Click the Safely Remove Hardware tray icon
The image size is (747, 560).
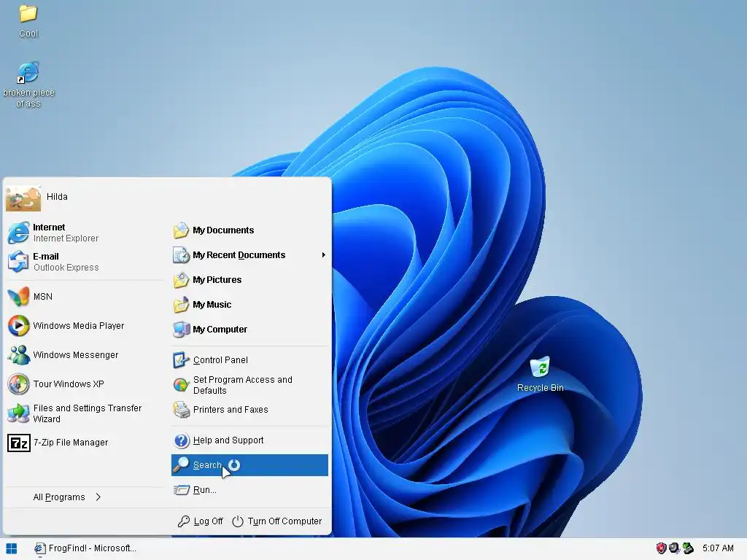coord(688,548)
